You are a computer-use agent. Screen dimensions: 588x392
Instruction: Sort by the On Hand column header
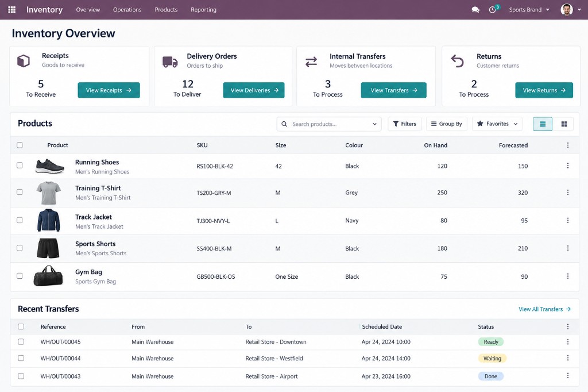[435, 145]
